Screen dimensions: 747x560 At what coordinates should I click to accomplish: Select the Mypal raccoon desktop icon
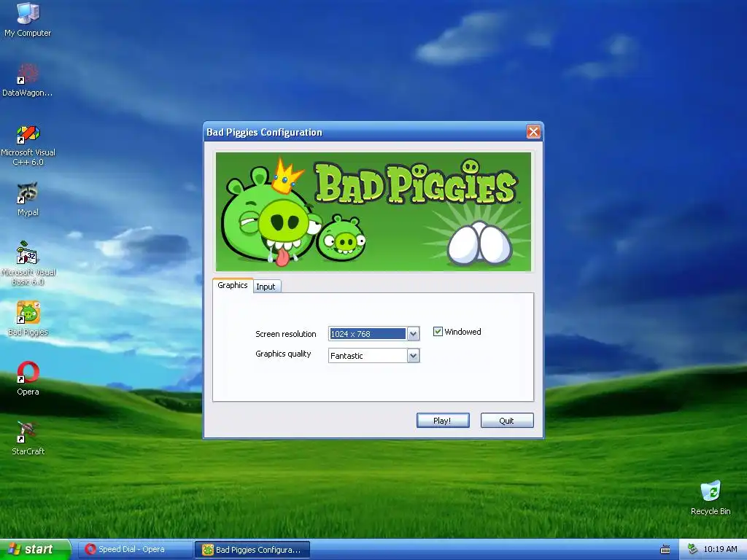[x=28, y=199]
